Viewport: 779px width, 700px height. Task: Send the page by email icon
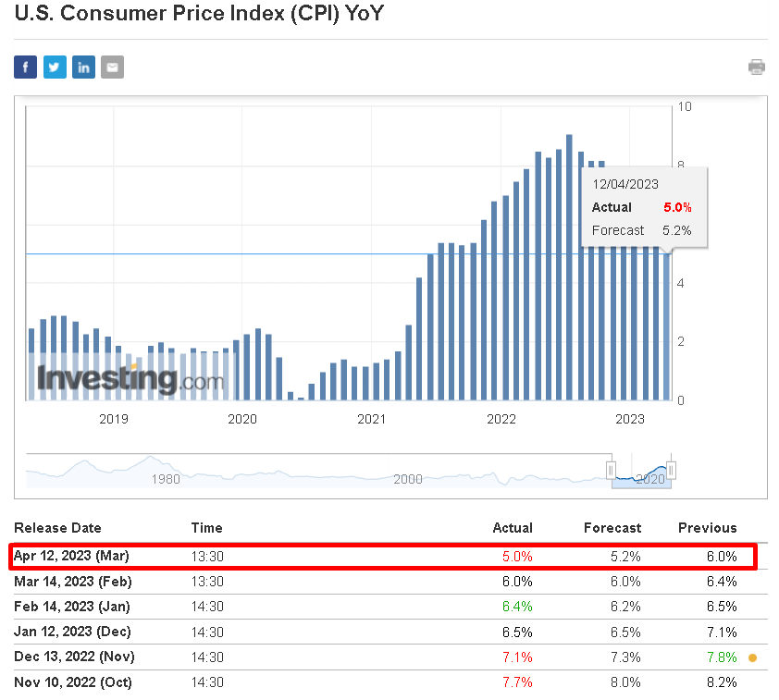click(x=112, y=67)
